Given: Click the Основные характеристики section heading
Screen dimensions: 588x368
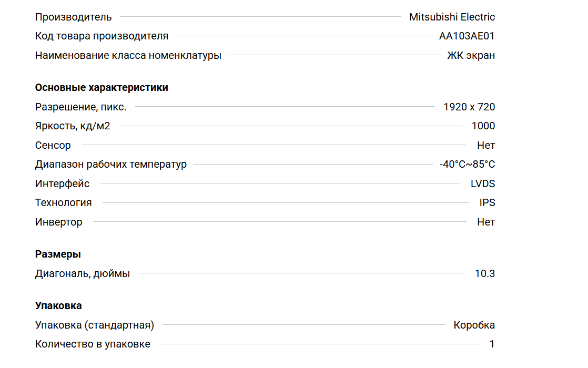Looking at the screenshot, I should pos(102,88).
